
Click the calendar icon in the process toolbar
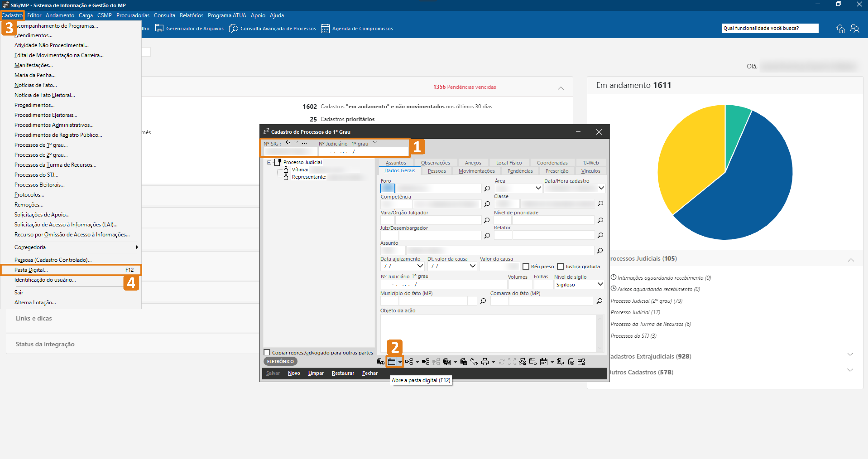543,362
